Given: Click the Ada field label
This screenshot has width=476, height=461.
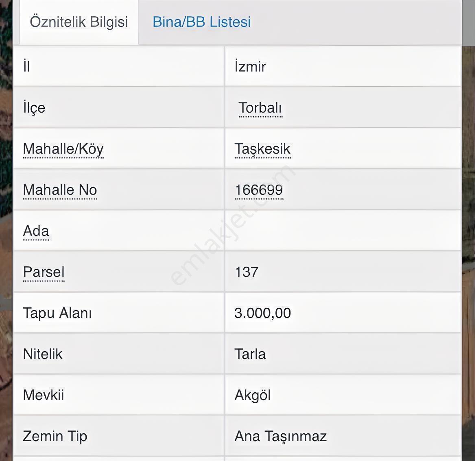Looking at the screenshot, I should point(36,231).
